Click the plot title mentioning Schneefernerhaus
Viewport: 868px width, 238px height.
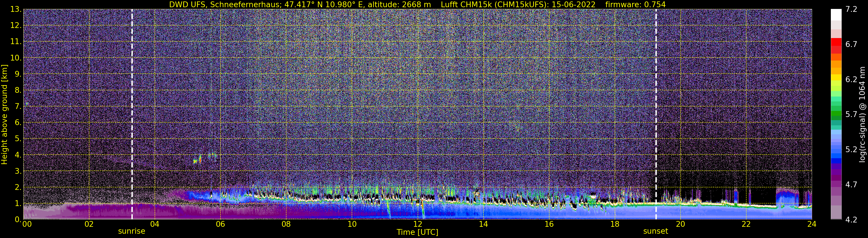[417, 4]
